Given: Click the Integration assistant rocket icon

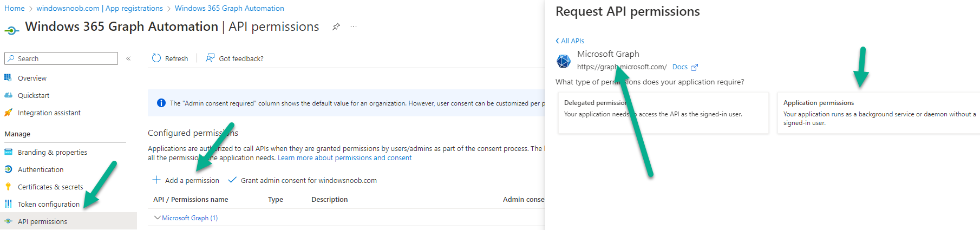Looking at the screenshot, I should coord(8,113).
